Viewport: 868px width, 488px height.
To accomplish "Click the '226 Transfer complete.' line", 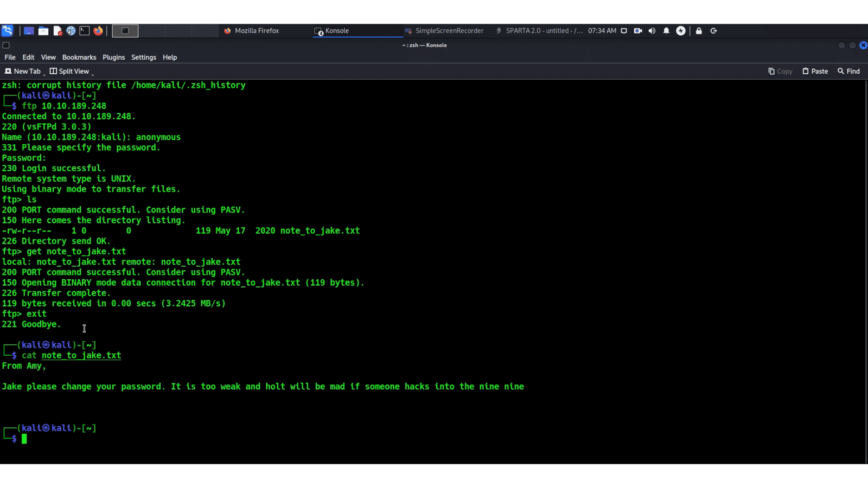I will point(56,293).
